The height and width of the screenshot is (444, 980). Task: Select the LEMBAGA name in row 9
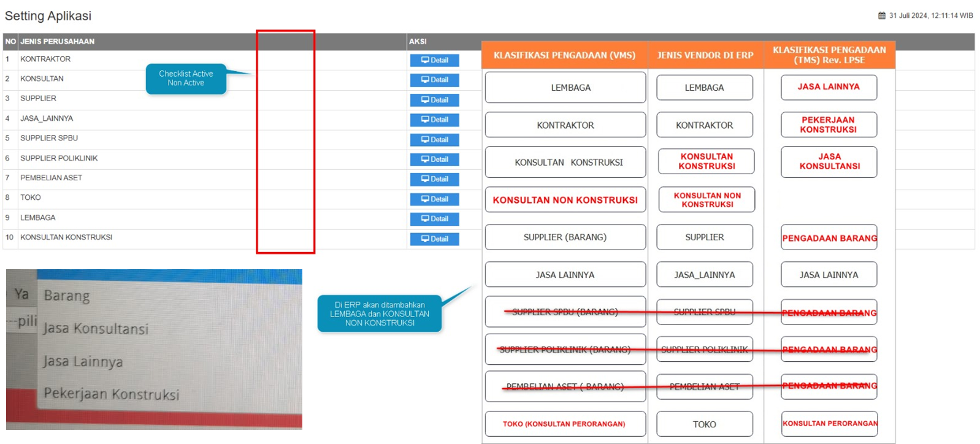coord(38,218)
